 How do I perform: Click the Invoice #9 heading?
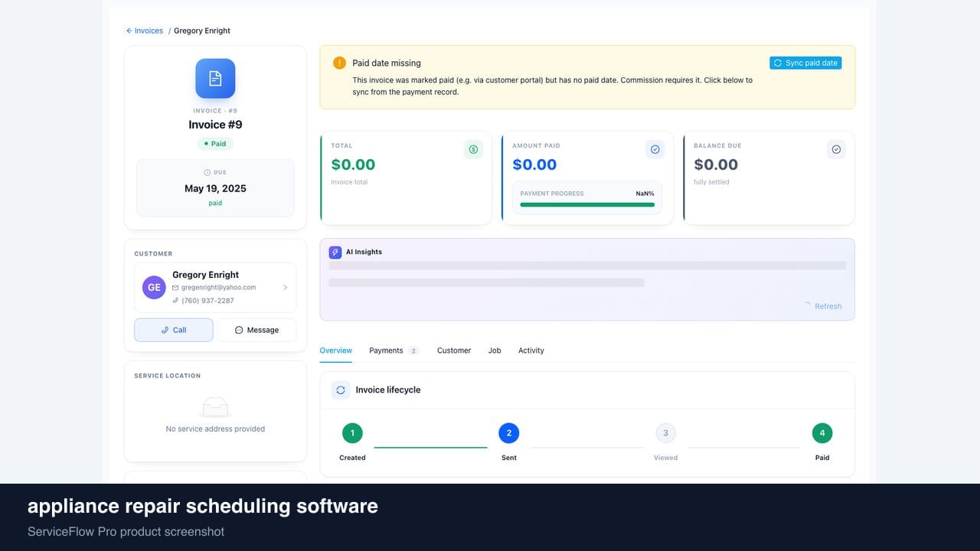[x=215, y=125]
